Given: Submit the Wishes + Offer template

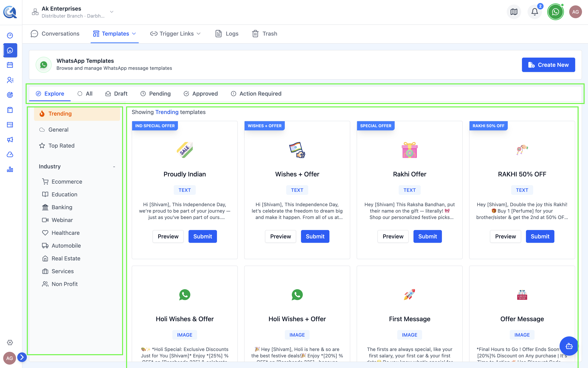Looking at the screenshot, I should [315, 236].
